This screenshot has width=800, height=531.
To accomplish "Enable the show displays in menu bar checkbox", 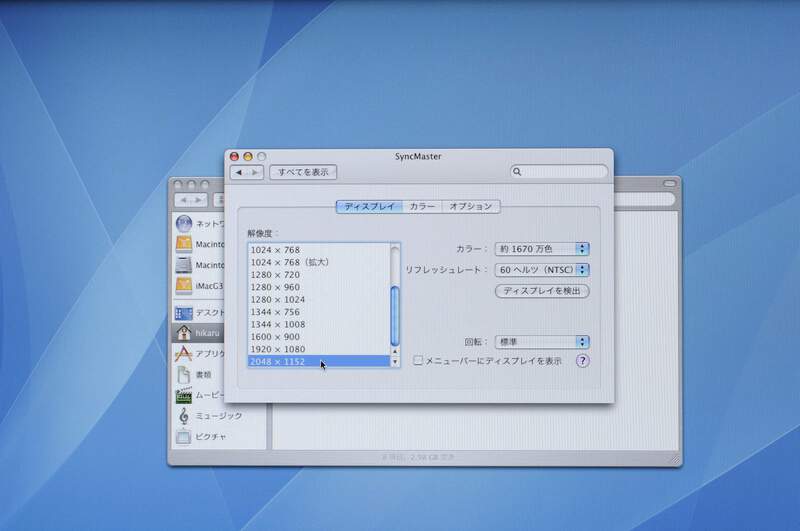I will coord(419,361).
